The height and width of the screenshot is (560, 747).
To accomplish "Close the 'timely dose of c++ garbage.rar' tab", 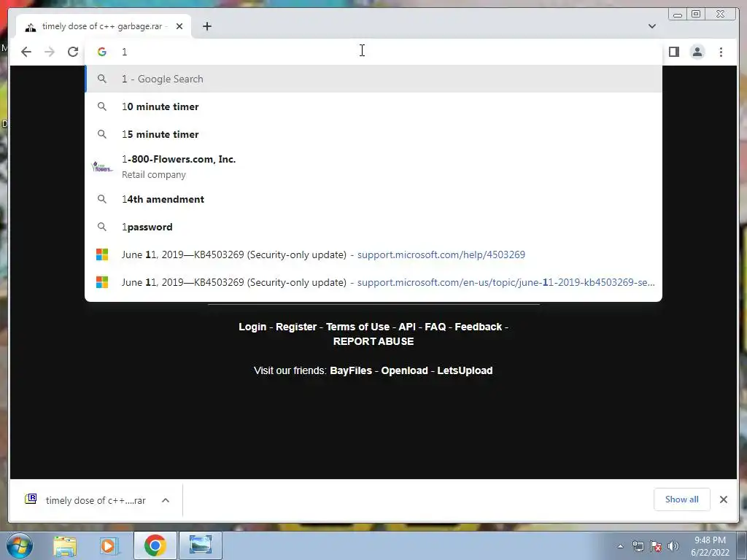I will coord(179,26).
